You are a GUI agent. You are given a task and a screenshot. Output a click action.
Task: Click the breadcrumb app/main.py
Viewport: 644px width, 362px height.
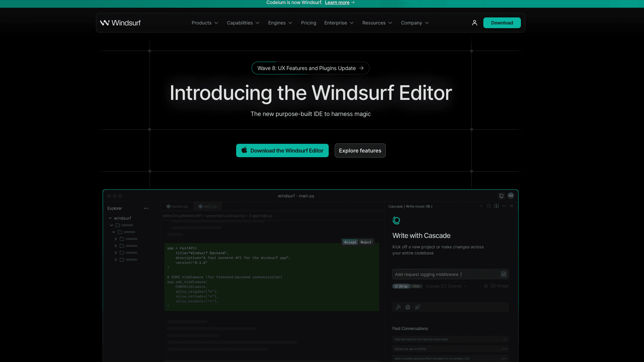[262, 216]
